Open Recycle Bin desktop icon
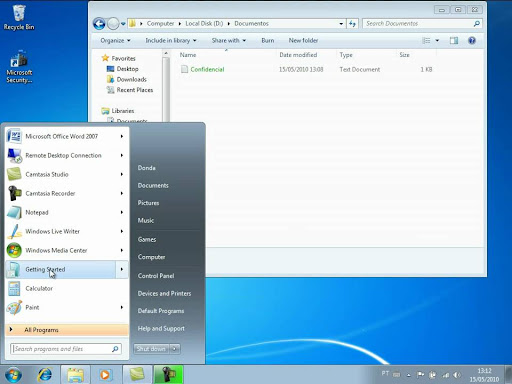The width and height of the screenshot is (512, 384). (x=19, y=17)
